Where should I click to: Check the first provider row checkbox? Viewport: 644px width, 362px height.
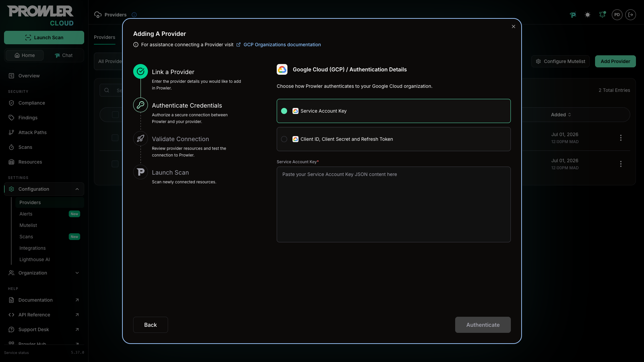tap(115, 138)
